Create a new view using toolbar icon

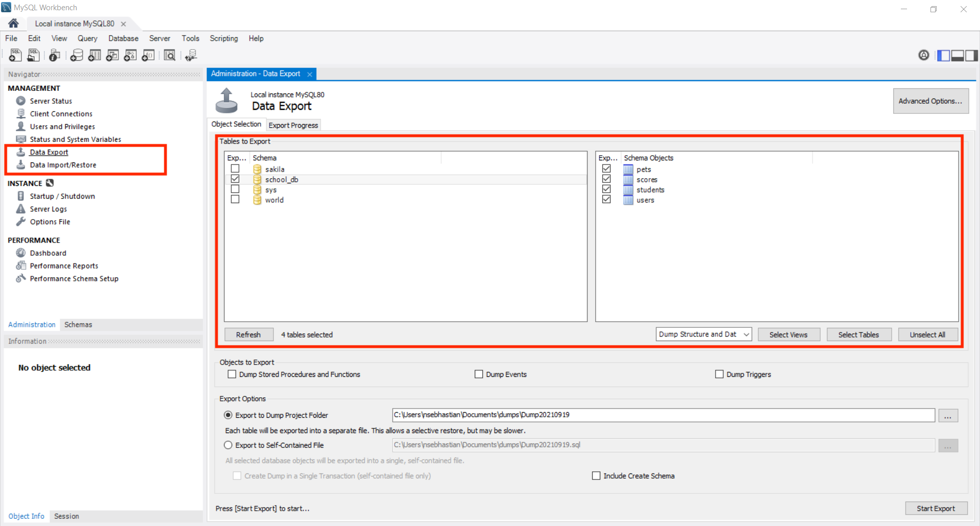[x=112, y=55]
